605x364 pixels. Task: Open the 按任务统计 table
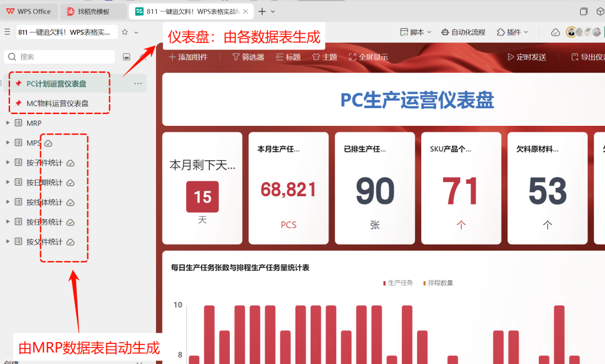[44, 222]
